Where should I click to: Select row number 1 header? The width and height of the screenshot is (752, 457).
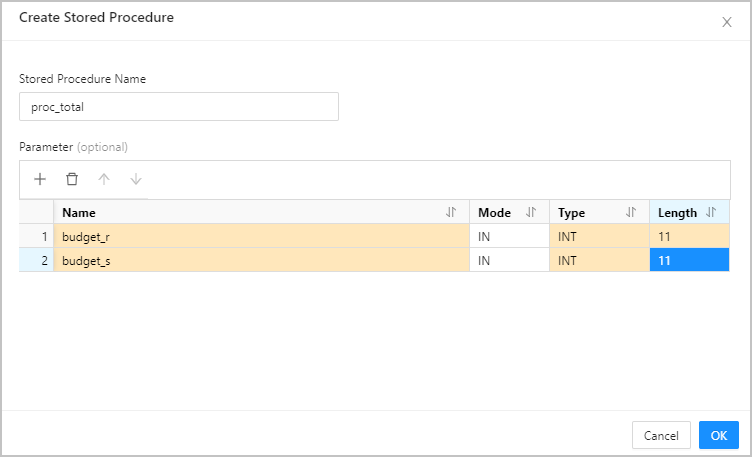click(36, 236)
